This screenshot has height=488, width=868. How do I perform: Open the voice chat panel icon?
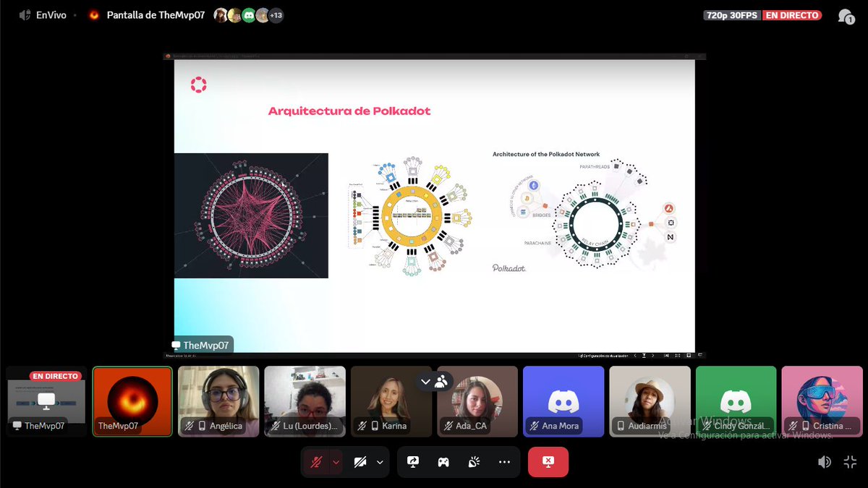pos(846,15)
